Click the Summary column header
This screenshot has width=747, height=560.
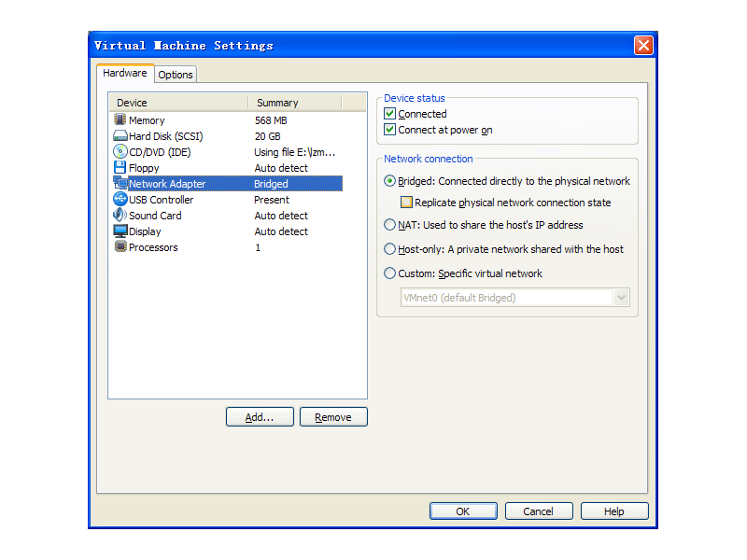coord(294,103)
